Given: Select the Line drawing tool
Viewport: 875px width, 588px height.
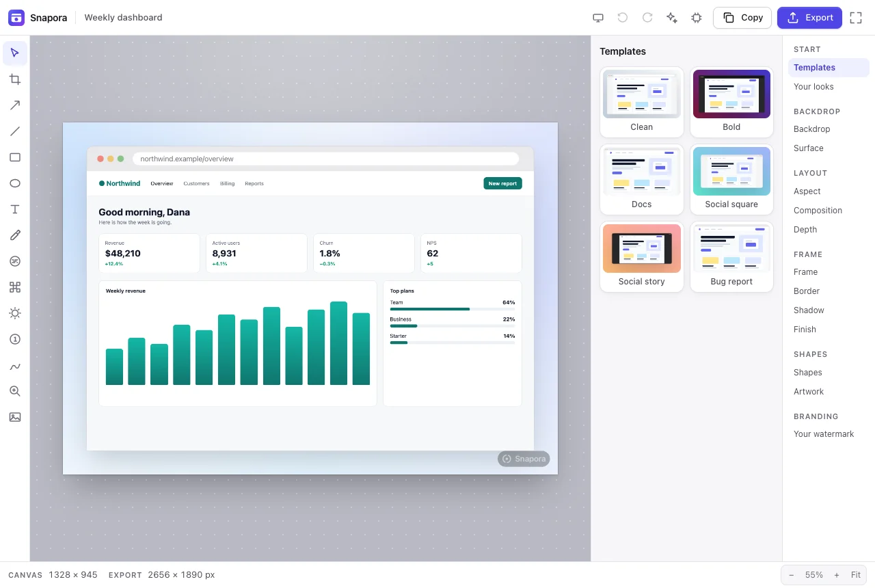Looking at the screenshot, I should pos(15,131).
